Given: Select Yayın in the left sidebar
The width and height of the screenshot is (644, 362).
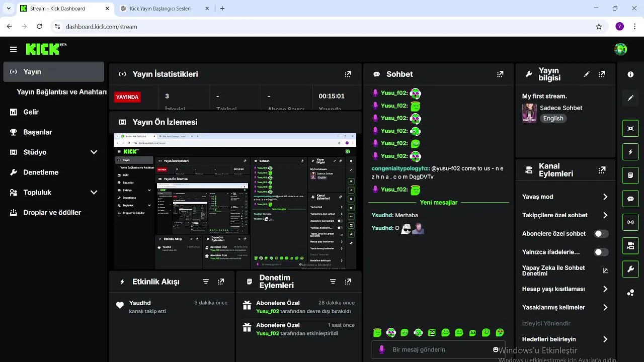Looking at the screenshot, I should point(53,72).
